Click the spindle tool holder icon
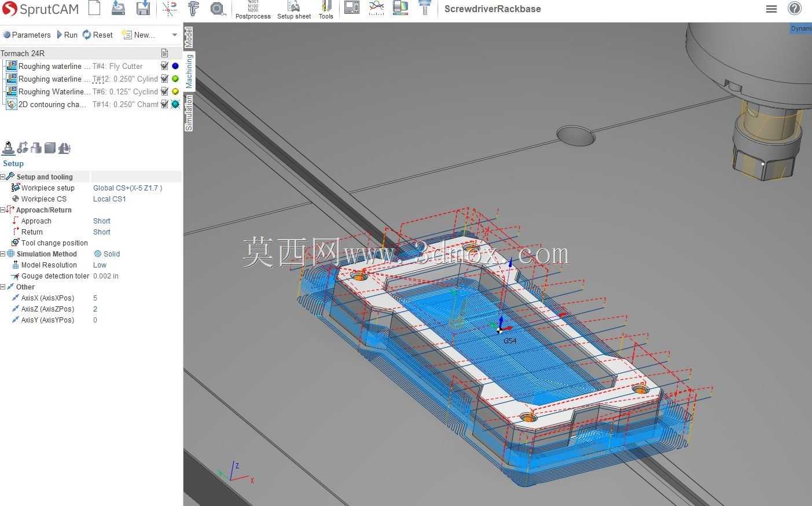This screenshot has height=506, width=812. pos(425,8)
